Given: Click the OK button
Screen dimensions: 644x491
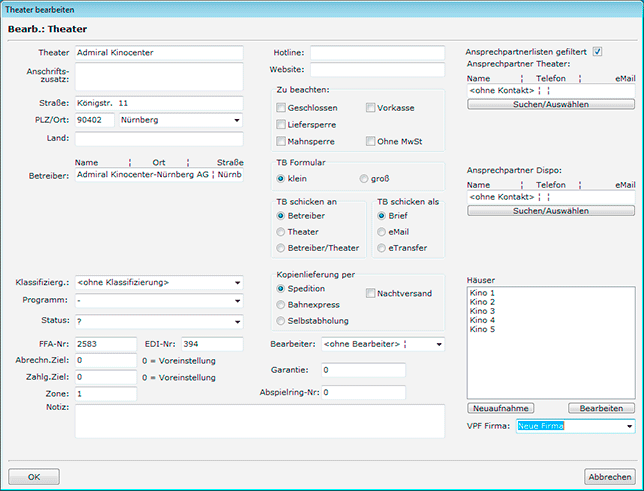Looking at the screenshot, I should click(x=34, y=477).
